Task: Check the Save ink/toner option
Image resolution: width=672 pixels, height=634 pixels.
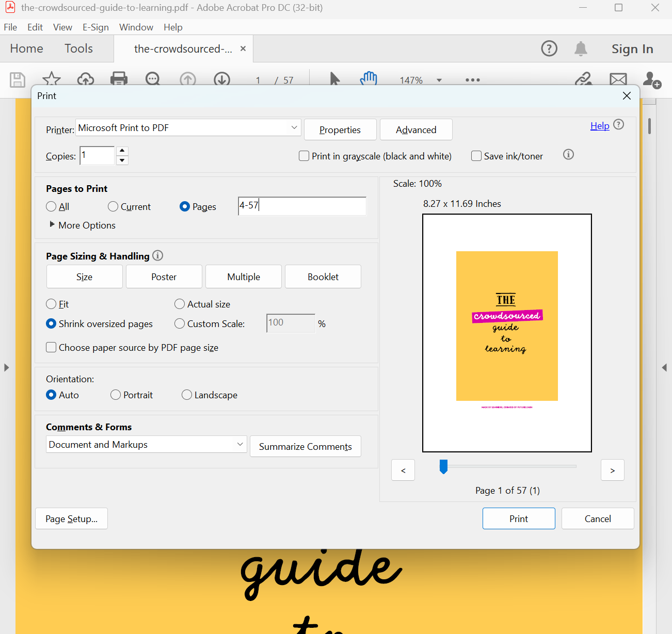Action: (476, 156)
